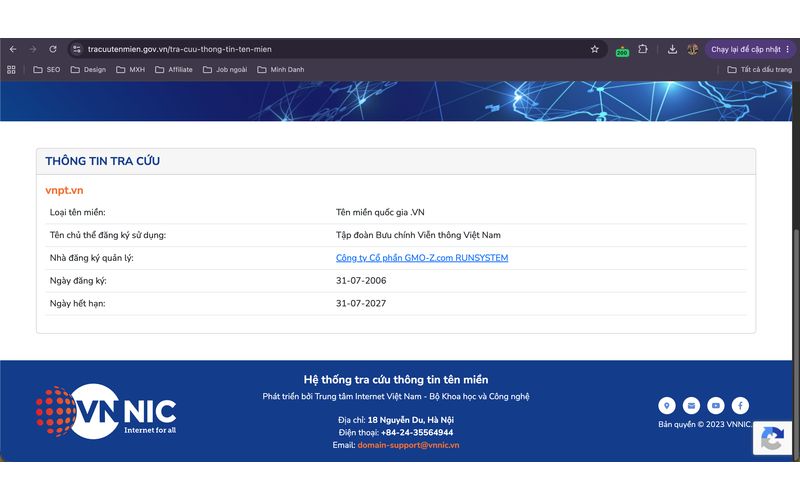Click the browser forward arrow
The width and height of the screenshot is (800, 500).
[33, 49]
